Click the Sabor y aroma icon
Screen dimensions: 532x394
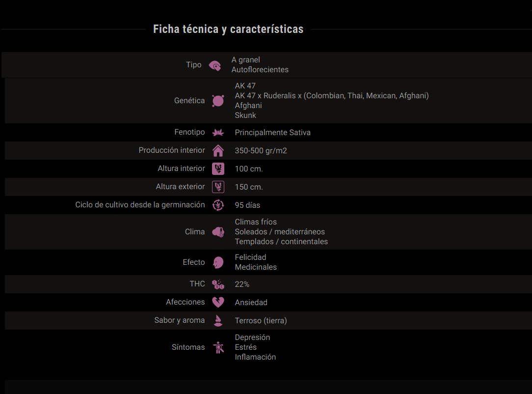point(218,320)
